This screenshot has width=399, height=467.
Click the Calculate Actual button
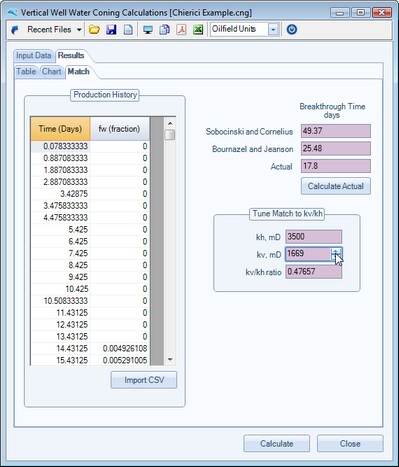click(x=336, y=186)
